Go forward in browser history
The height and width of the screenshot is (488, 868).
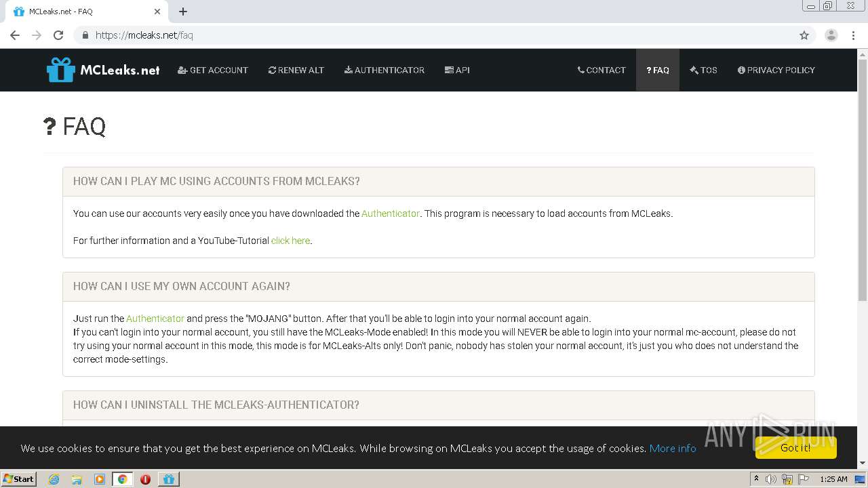tap(37, 35)
